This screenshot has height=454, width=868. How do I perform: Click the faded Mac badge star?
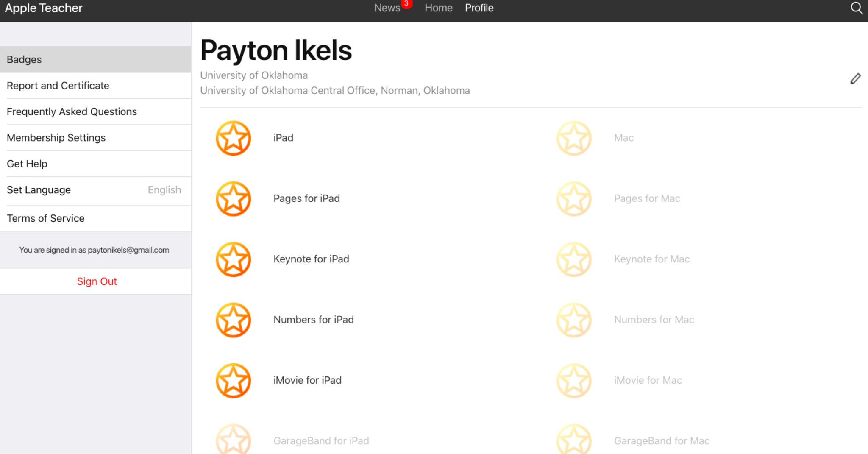pos(574,138)
